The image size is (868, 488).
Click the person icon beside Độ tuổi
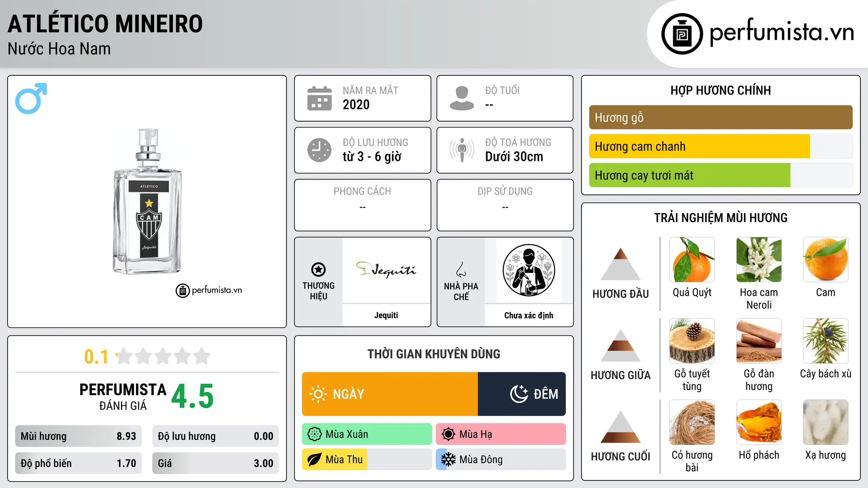(x=462, y=98)
